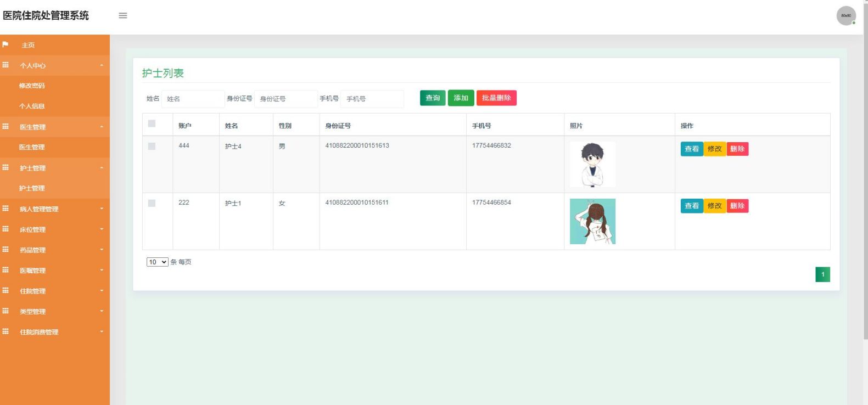Tick the select-all checkbox in table header
Image resolution: width=868 pixels, height=405 pixels.
pyautogui.click(x=152, y=123)
